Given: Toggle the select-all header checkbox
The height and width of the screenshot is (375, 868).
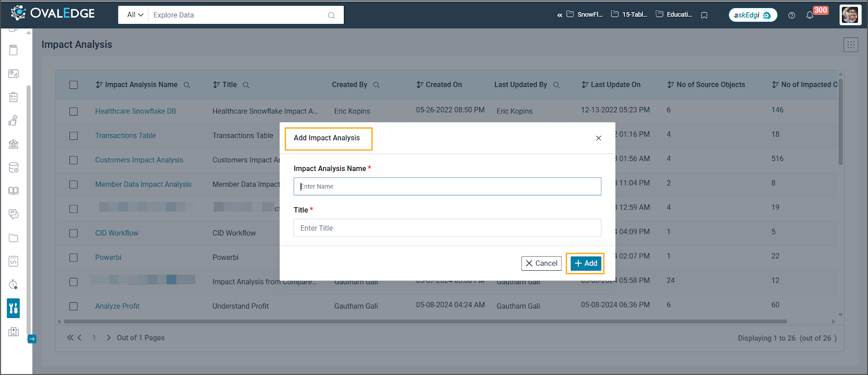Looking at the screenshot, I should click(74, 85).
